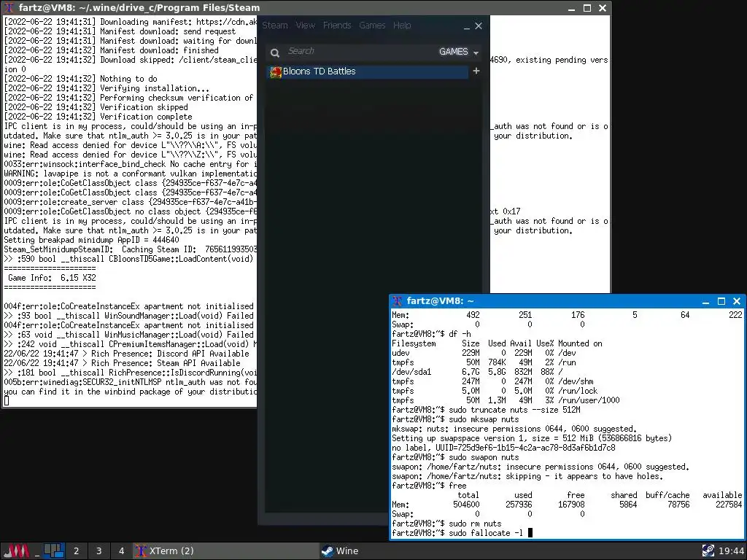Click the 19:44 clock in taskbar
The image size is (747, 560).
(731, 551)
